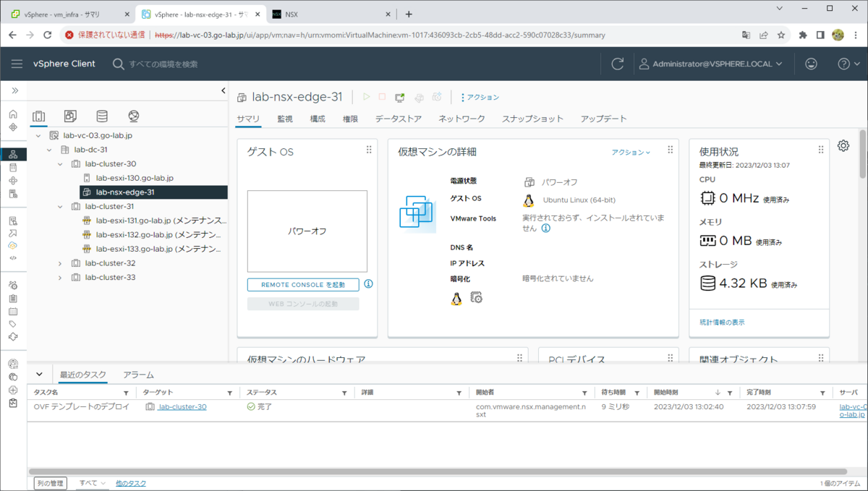The image size is (868, 491).
Task: Click the VM power on play icon
Action: click(366, 97)
